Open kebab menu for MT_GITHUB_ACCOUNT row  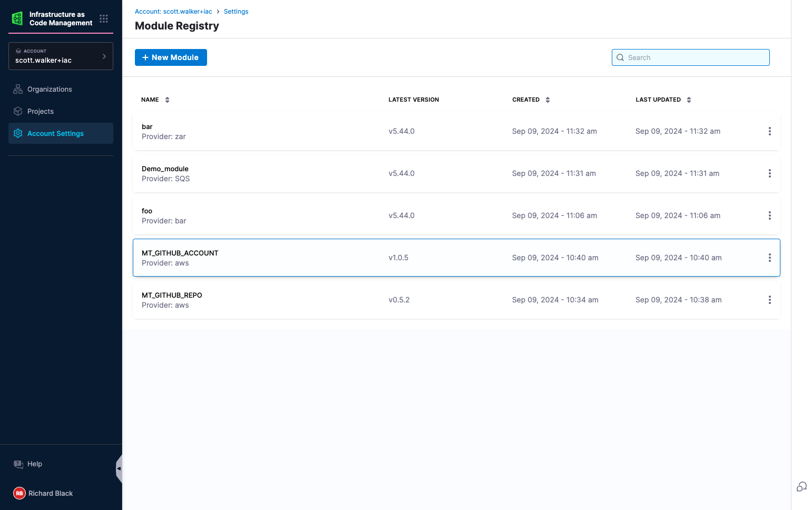tap(769, 258)
